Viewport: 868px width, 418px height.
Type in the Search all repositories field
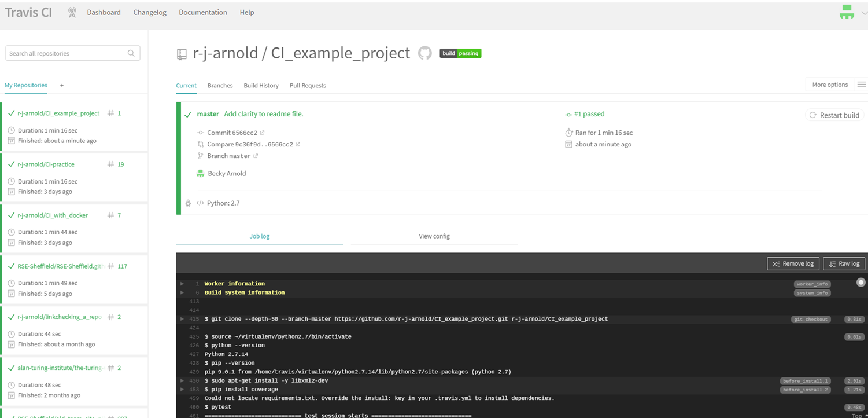67,53
